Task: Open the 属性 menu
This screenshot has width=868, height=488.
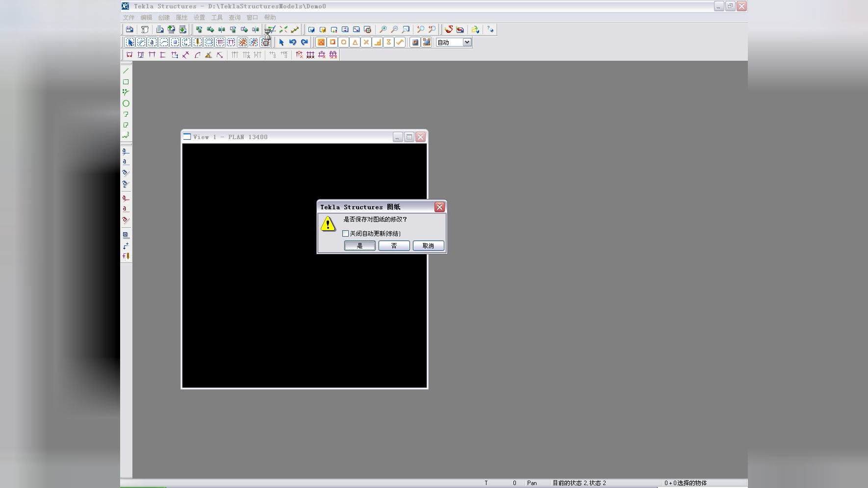Action: tap(181, 17)
